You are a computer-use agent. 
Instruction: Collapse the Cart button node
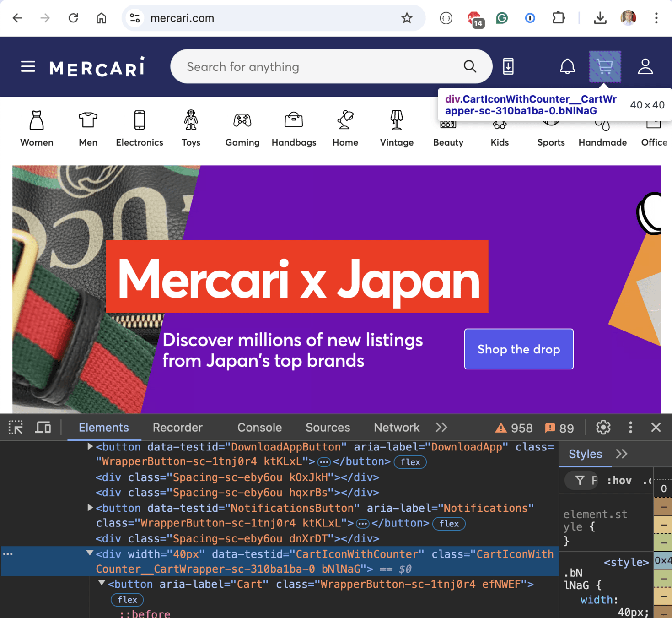pyautogui.click(x=102, y=584)
